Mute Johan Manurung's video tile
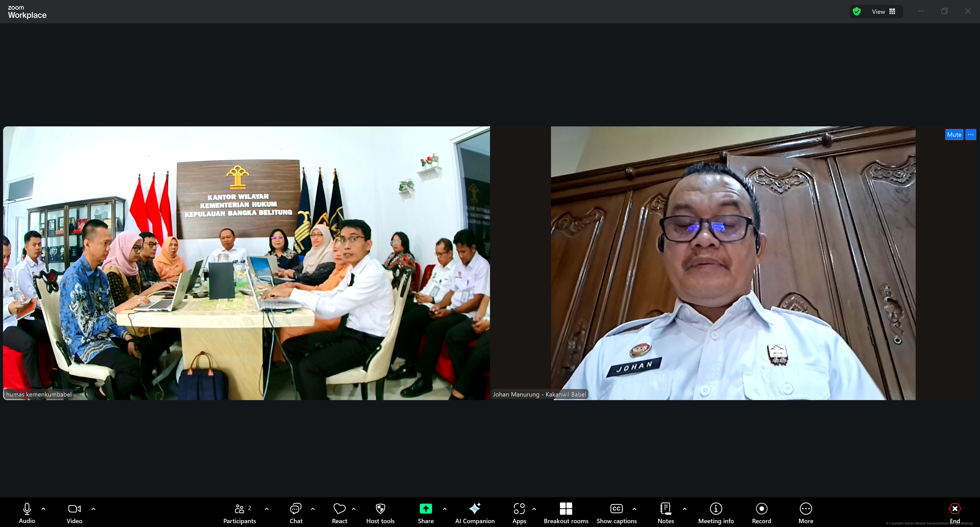Screen dimensions: 980x527 954,135
